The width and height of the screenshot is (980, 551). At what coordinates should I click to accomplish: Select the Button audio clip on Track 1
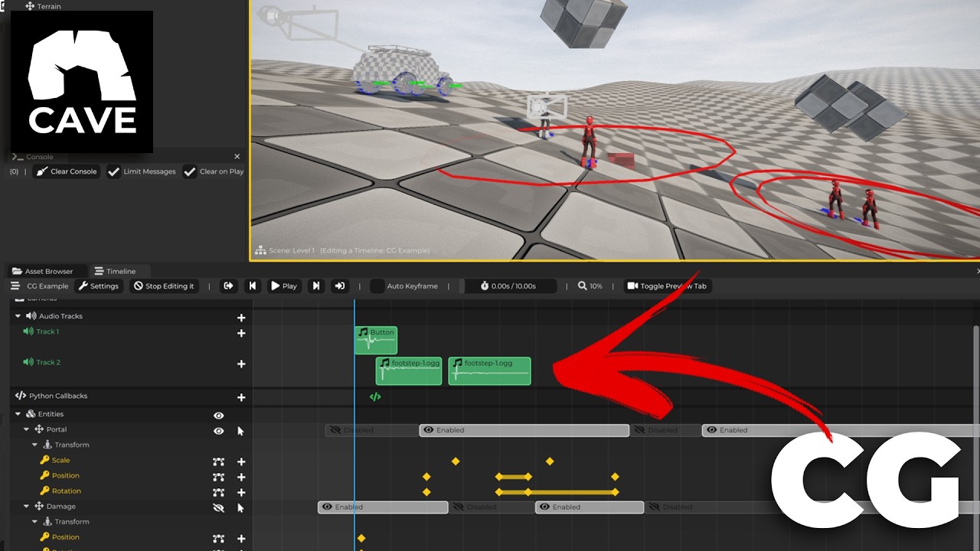click(376, 340)
